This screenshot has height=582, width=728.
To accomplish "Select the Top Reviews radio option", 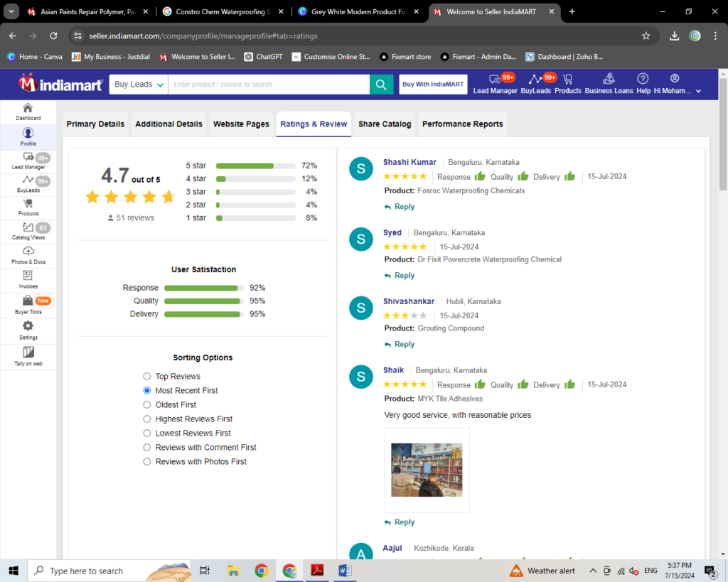I will coord(147,377).
